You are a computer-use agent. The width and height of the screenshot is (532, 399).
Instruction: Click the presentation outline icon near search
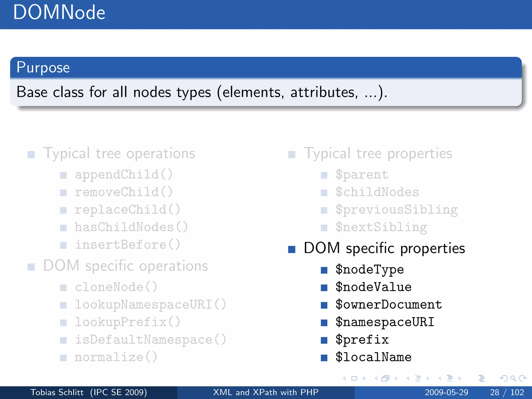(x=481, y=378)
